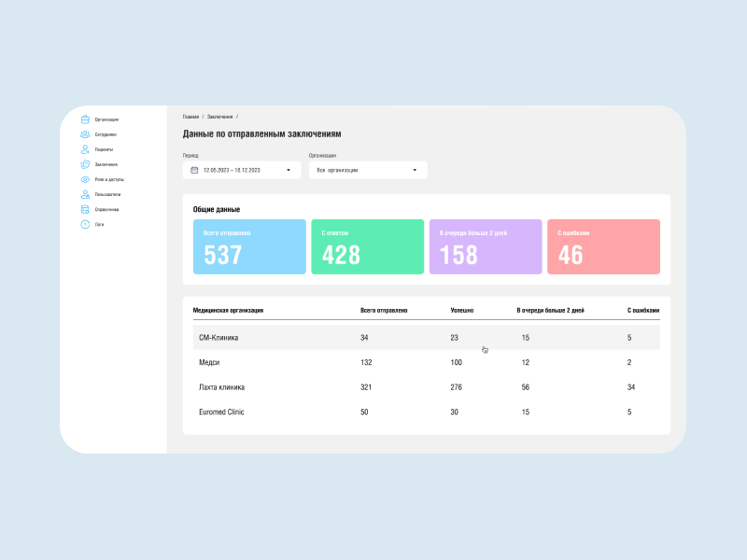Open Логи clock icon
Screen dimensions: 747x560
pos(85,224)
